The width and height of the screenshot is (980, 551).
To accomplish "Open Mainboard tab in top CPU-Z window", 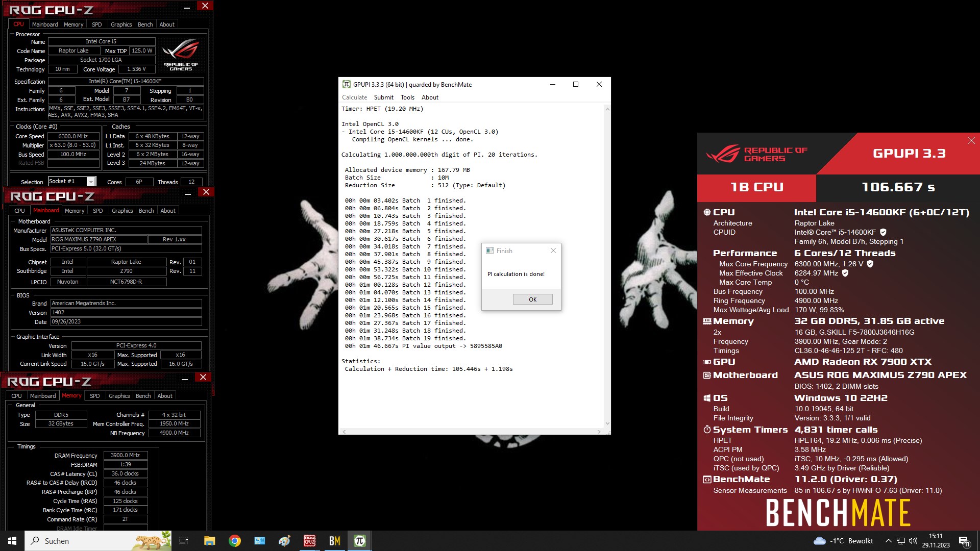I will 45,24.
